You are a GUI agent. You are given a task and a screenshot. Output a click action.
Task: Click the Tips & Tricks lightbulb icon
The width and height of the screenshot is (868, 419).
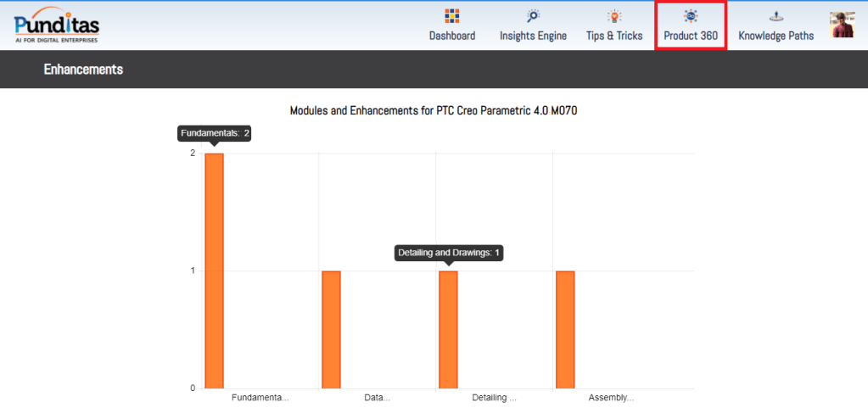pyautogui.click(x=614, y=16)
